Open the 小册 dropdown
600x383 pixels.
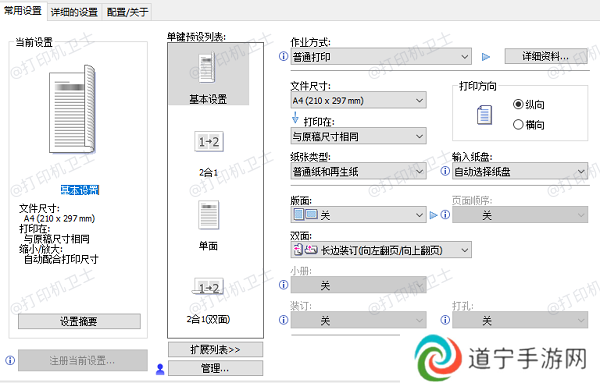click(x=358, y=285)
